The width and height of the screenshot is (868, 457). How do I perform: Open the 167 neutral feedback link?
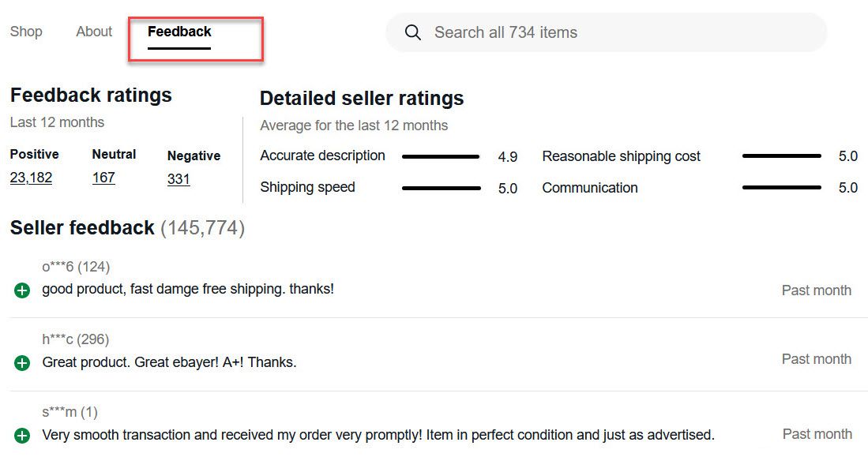pyautogui.click(x=103, y=178)
